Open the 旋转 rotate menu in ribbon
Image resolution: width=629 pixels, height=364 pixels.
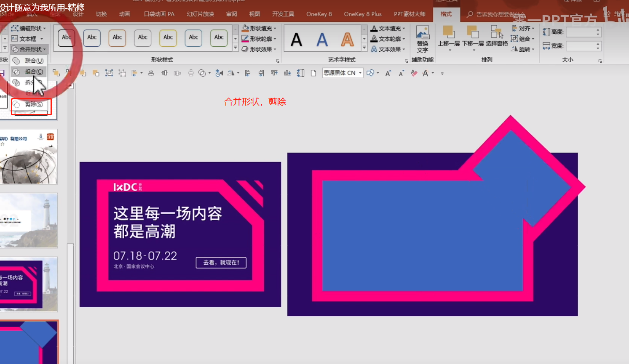(x=523, y=49)
